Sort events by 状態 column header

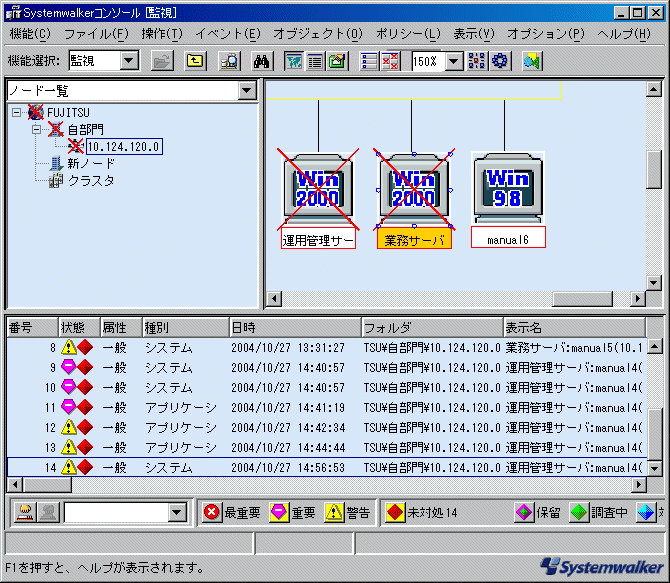click(79, 328)
